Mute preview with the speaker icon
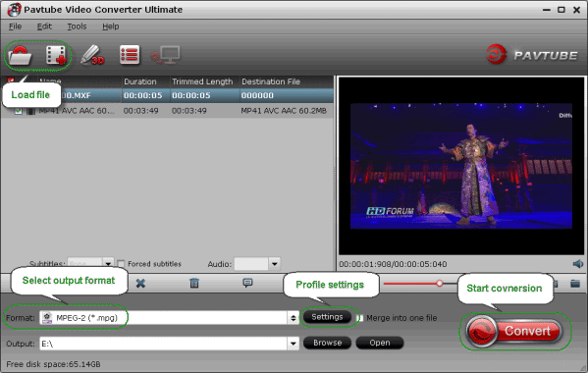Viewport: 588px width, 373px height. (578, 264)
